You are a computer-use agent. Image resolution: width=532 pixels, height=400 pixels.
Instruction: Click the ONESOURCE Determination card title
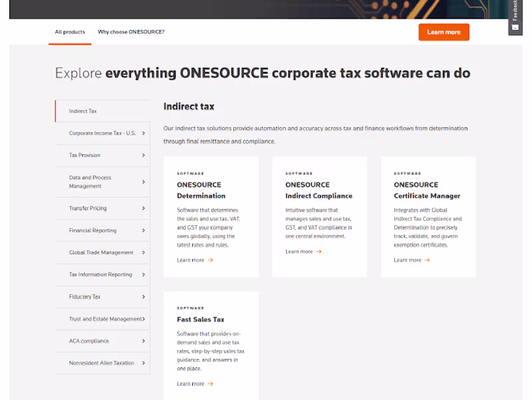tap(201, 190)
